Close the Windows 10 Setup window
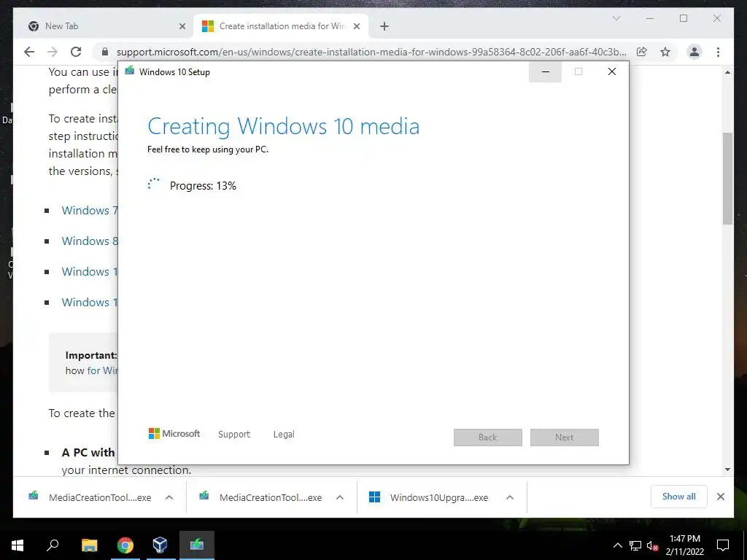The width and height of the screenshot is (747, 560). coord(612,72)
